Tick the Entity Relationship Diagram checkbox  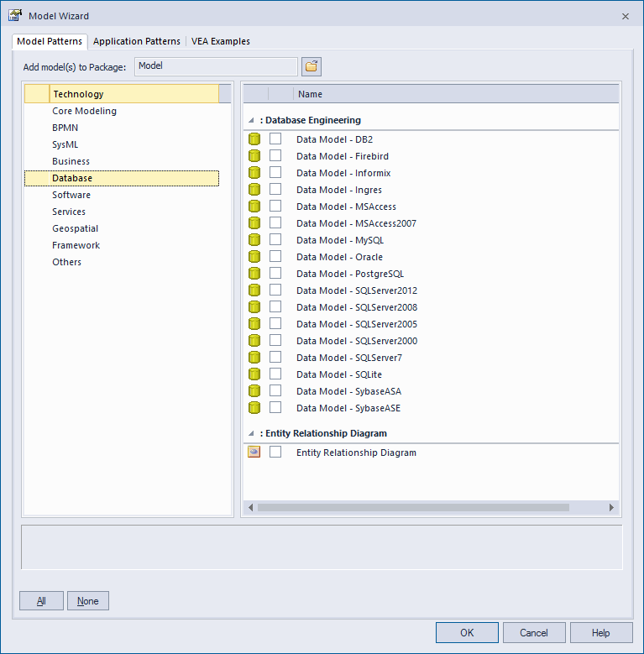[x=275, y=452]
